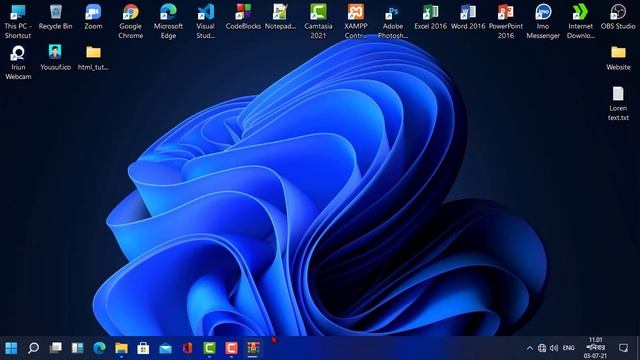Select the Zoom desktop shortcut
640x360 pixels.
[x=93, y=17]
